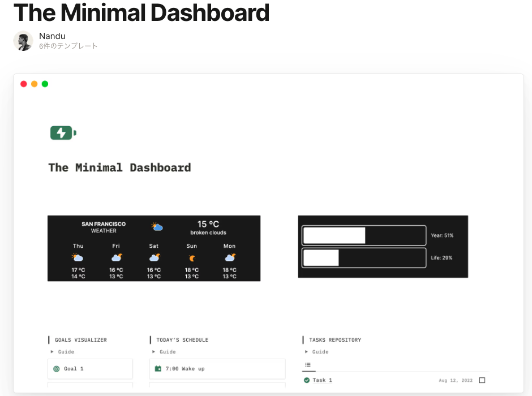Click the Life 29% progress bar
Image resolution: width=532 pixels, height=396 pixels.
(364, 258)
